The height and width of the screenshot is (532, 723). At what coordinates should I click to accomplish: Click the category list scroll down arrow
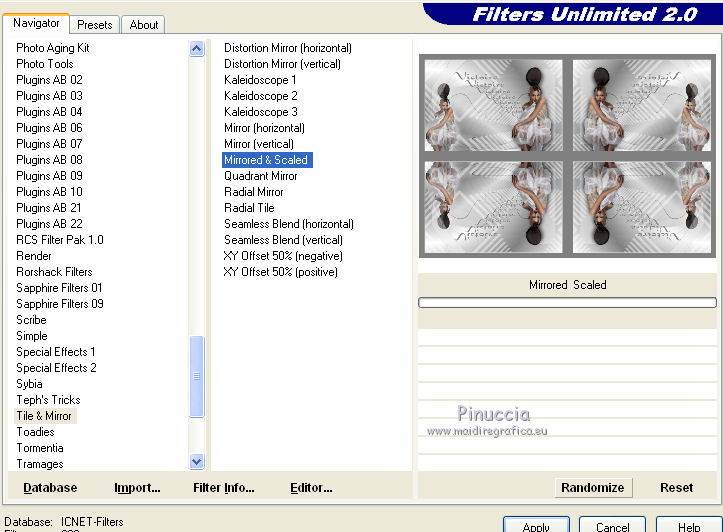point(197,461)
